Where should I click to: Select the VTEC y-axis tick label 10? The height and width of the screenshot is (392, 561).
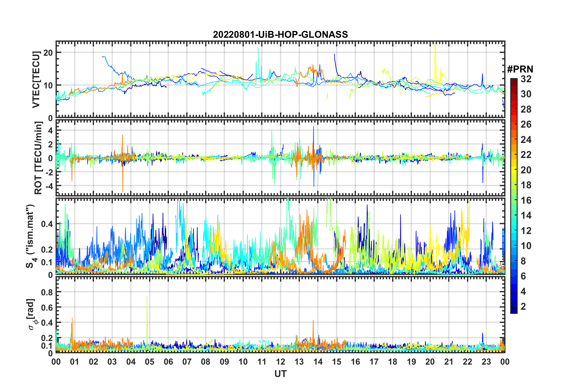[x=48, y=85]
